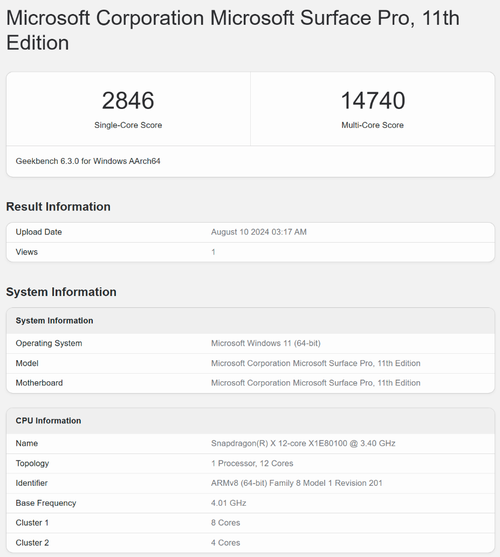Select the Geekbench 6.3.0 version text

(x=88, y=161)
